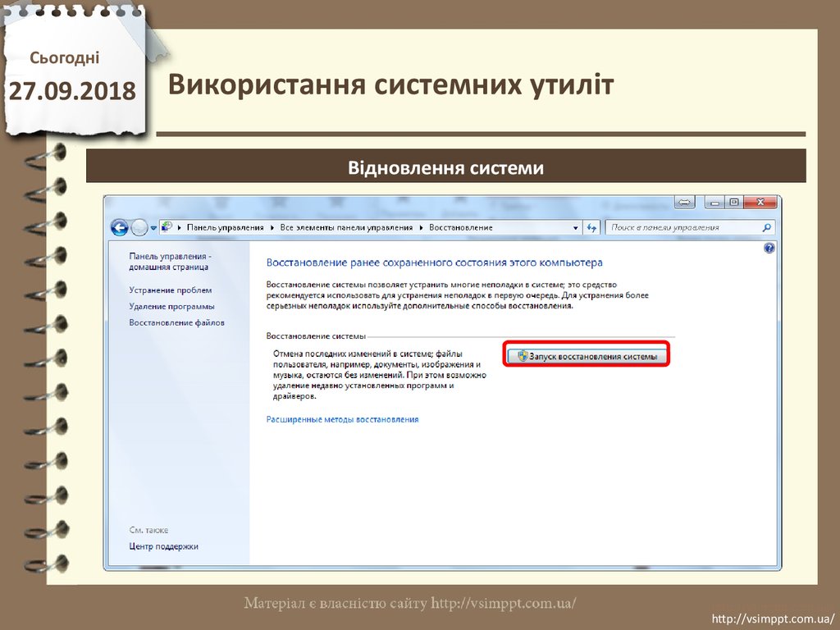Viewport: 840px width, 630px height.
Task: Open the Устранение проблем link
Action: 170,290
